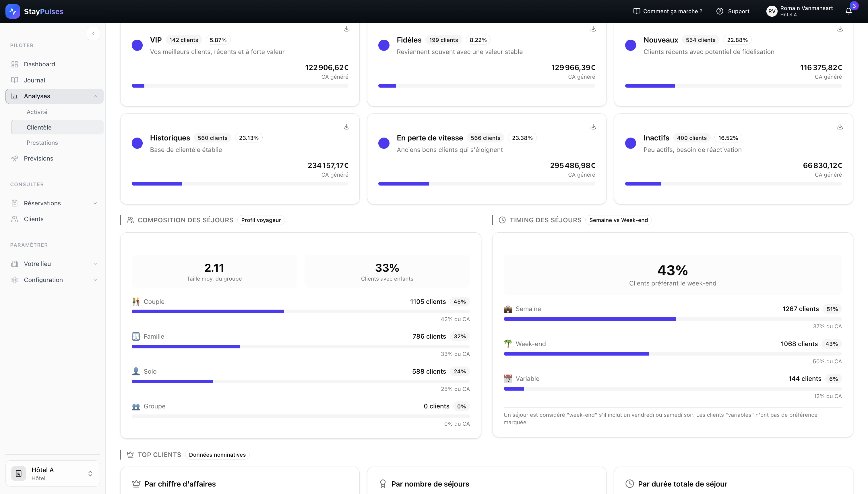This screenshot has height=494, width=868.
Task: Open the Hôtel A location switcher
Action: 53,473
